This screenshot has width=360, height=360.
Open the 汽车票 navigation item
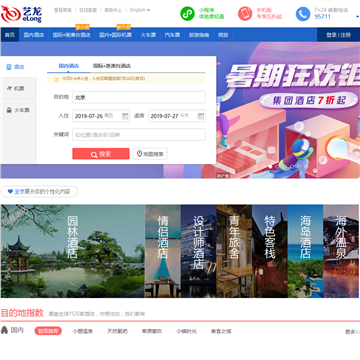(172, 35)
